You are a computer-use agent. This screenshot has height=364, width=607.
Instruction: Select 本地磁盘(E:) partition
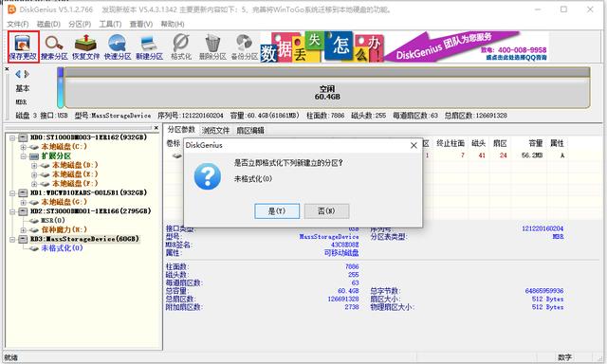75,174
